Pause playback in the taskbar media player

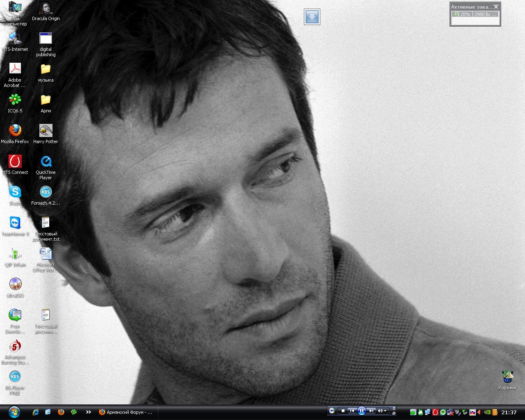click(361, 411)
